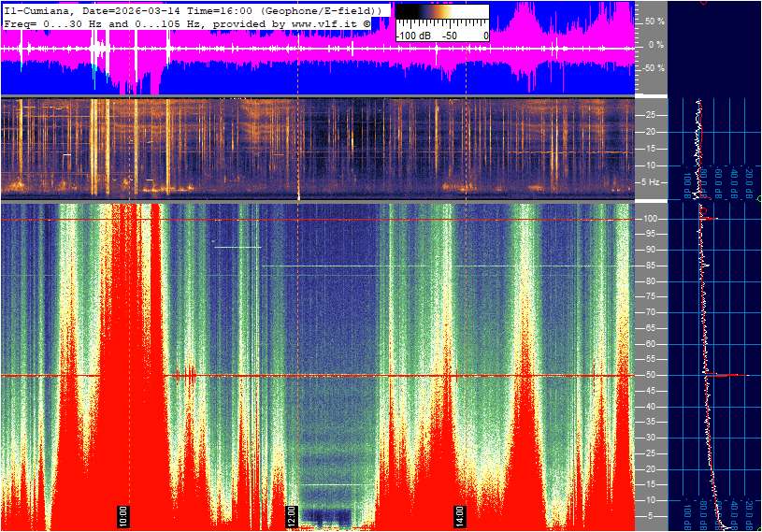The image size is (762, 532).
Task: Click the 14:00 time marker label
Action: point(460,515)
